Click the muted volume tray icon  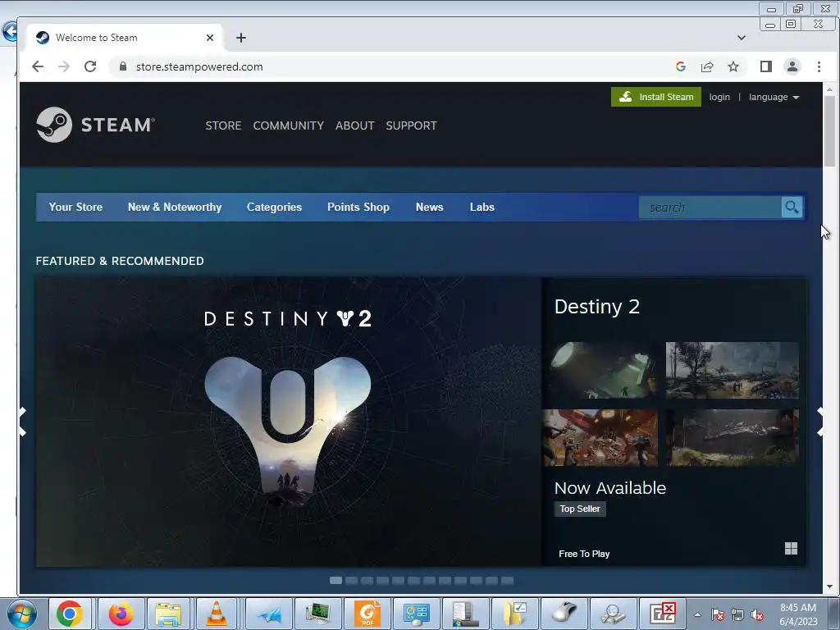(757, 615)
